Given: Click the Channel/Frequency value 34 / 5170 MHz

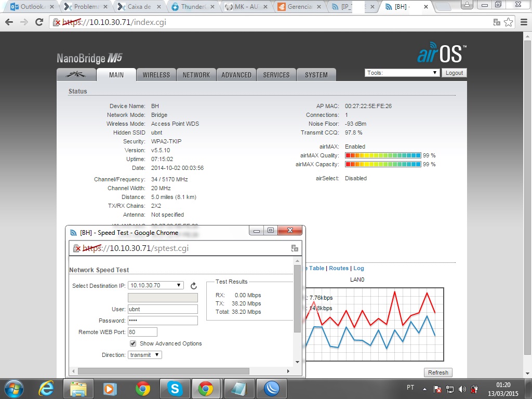Looking at the screenshot, I should click(x=169, y=179).
